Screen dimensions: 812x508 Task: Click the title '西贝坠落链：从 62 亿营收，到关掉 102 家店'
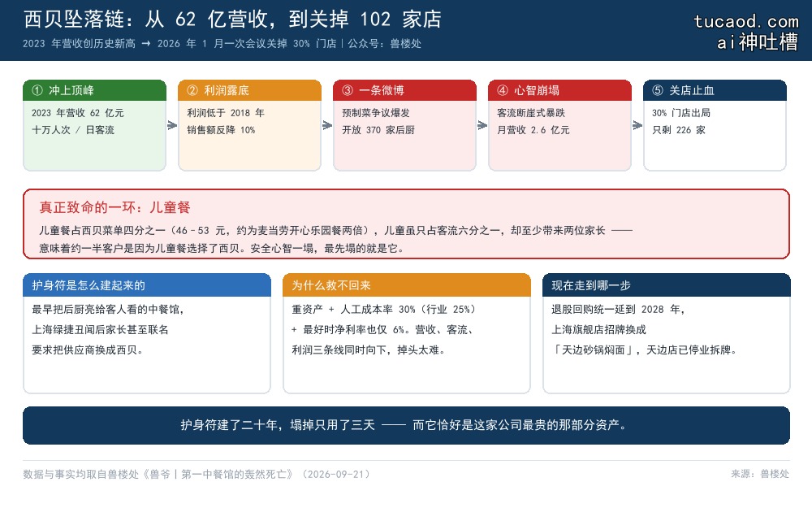(232, 20)
